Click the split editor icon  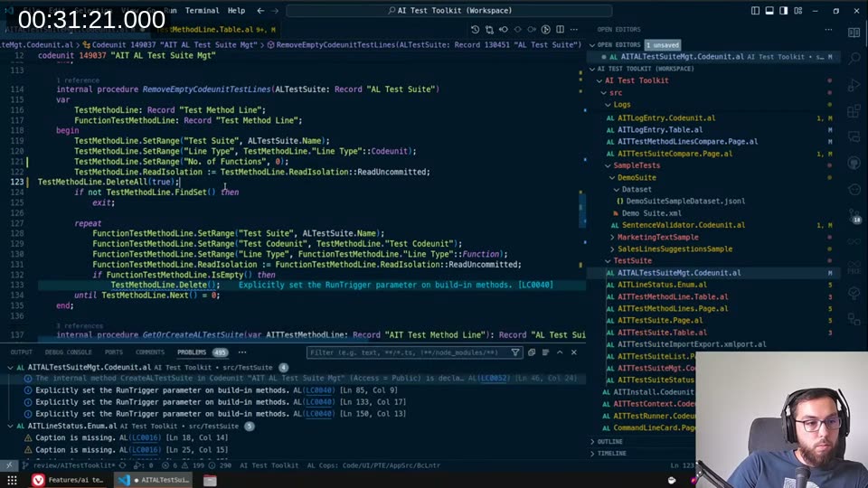561,29
